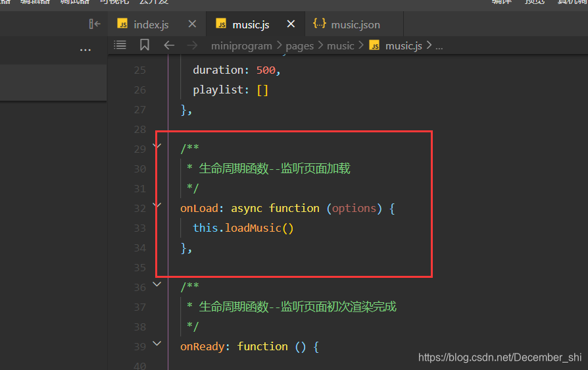The width and height of the screenshot is (588, 370).
Task: Select pages in breadcrumb path
Action: [300, 46]
